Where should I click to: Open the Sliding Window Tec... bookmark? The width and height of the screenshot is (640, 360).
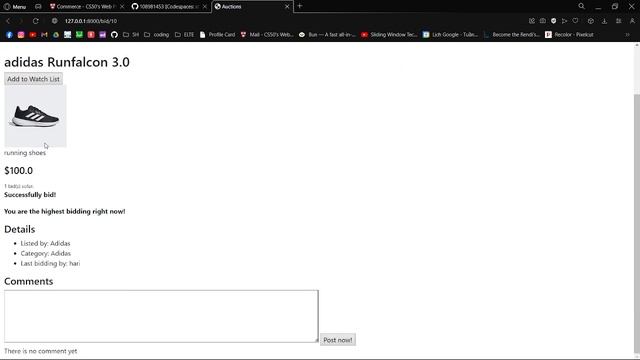point(389,35)
